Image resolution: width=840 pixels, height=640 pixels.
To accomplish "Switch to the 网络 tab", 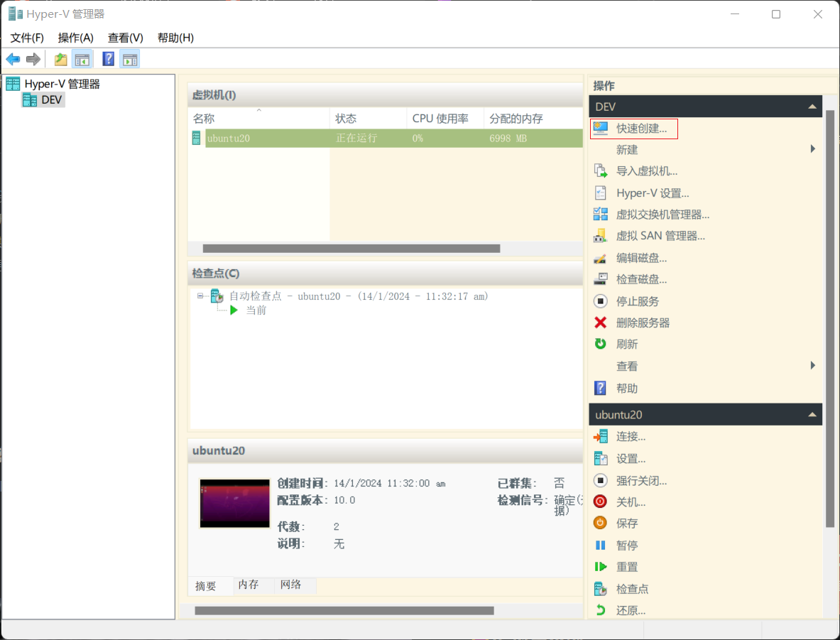I will 290,585.
